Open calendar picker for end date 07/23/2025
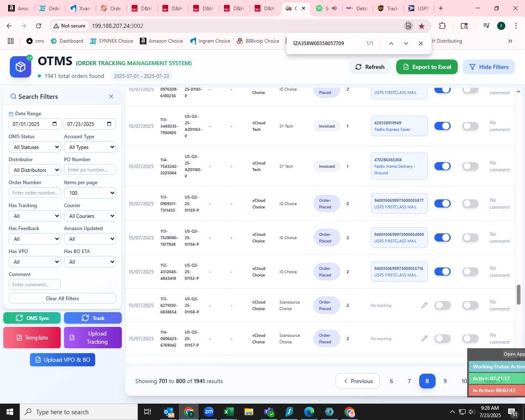The image size is (525, 420). (x=109, y=124)
